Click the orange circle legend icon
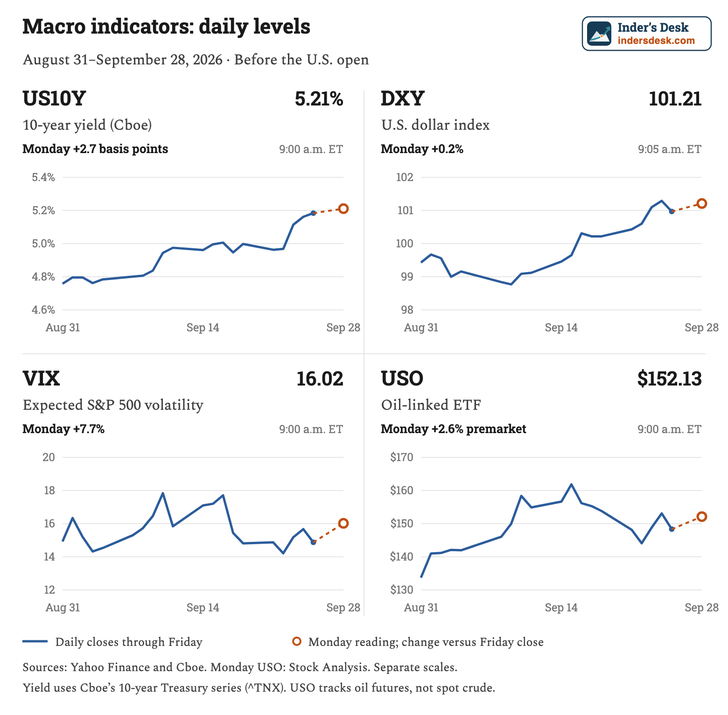This screenshot has width=728, height=715. (x=296, y=641)
